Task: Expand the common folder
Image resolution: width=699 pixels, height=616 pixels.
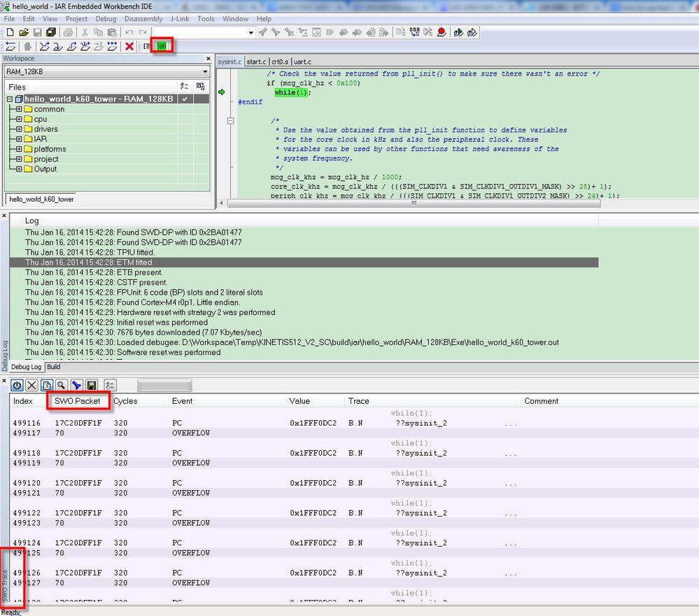Action: (19, 108)
